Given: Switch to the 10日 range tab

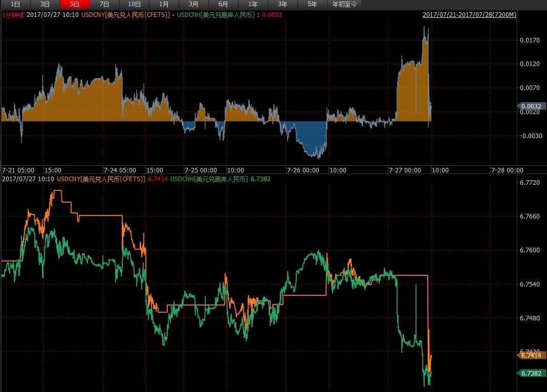Looking at the screenshot, I should click(134, 4).
